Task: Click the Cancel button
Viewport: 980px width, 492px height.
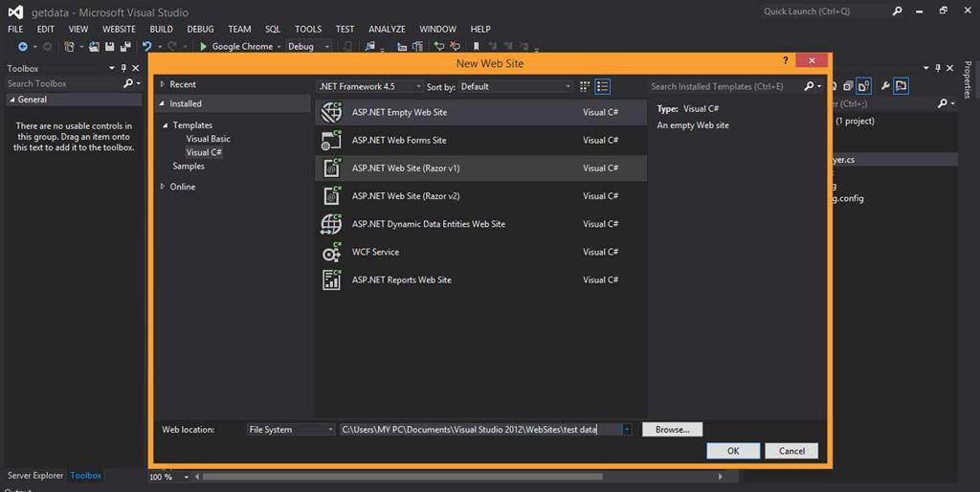Action: (791, 451)
